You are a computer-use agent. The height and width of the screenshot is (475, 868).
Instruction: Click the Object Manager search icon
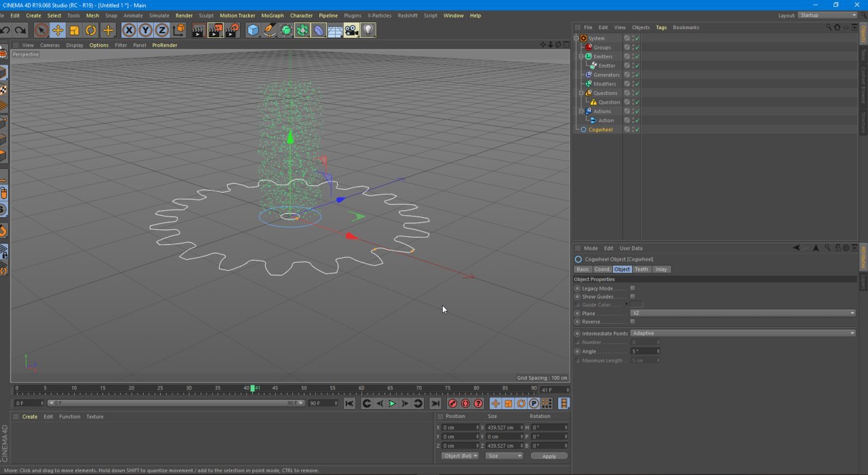pyautogui.click(x=829, y=27)
